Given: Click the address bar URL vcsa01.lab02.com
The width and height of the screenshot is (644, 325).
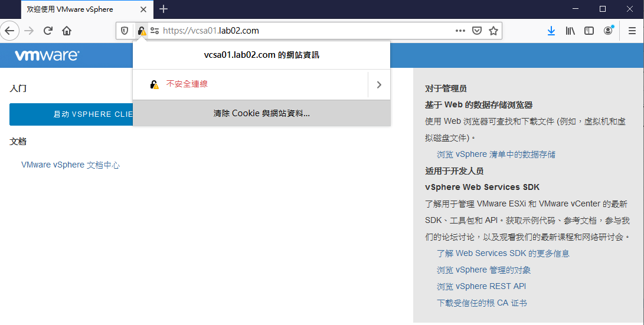Looking at the screenshot, I should coord(211,31).
